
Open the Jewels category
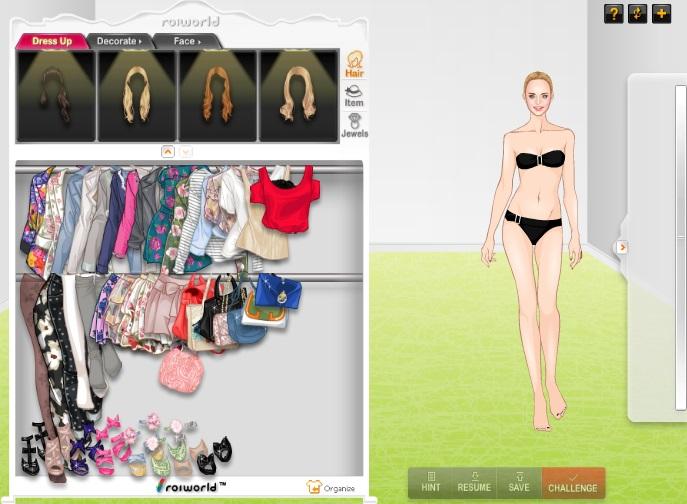tap(354, 125)
